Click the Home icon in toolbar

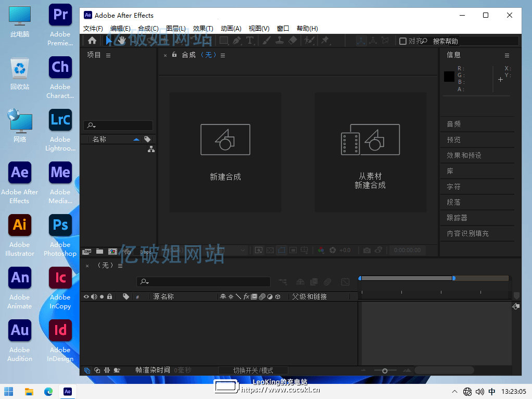[92, 41]
